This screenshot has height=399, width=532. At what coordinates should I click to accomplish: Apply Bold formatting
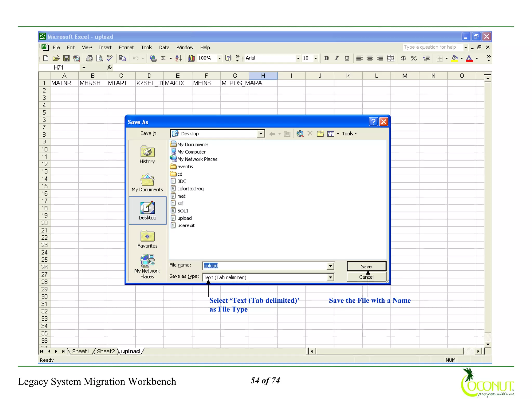pos(326,58)
